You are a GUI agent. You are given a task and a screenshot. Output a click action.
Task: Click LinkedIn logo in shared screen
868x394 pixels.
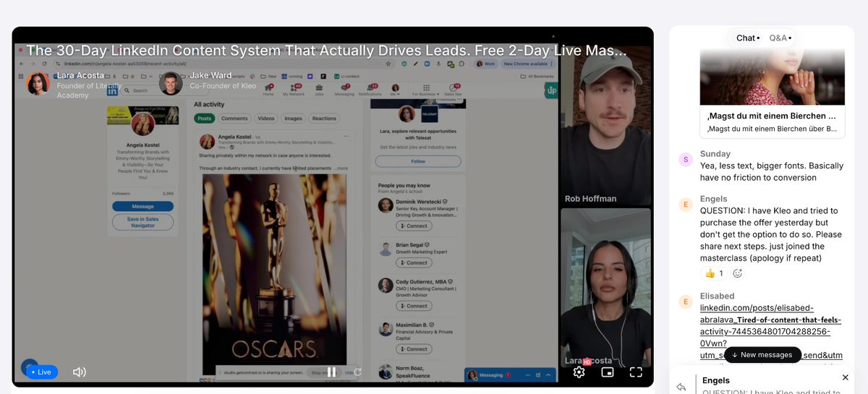[114, 90]
